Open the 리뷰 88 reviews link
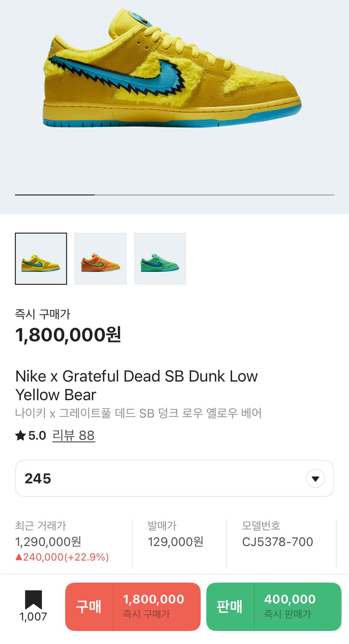This screenshot has width=349, height=644. tap(73, 436)
